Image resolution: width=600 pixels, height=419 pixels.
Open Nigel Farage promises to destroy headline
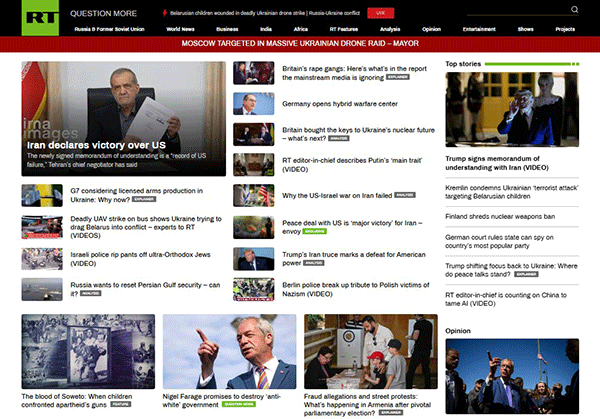(221, 401)
